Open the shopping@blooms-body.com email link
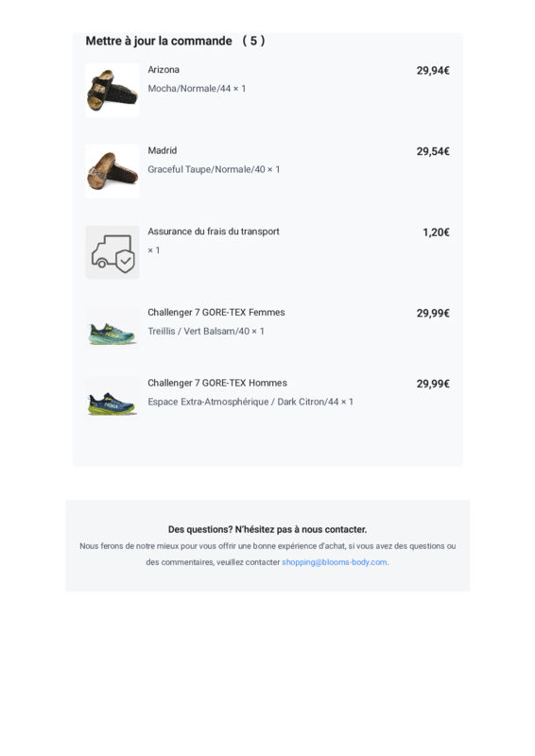The width and height of the screenshot is (535, 756). 335,562
